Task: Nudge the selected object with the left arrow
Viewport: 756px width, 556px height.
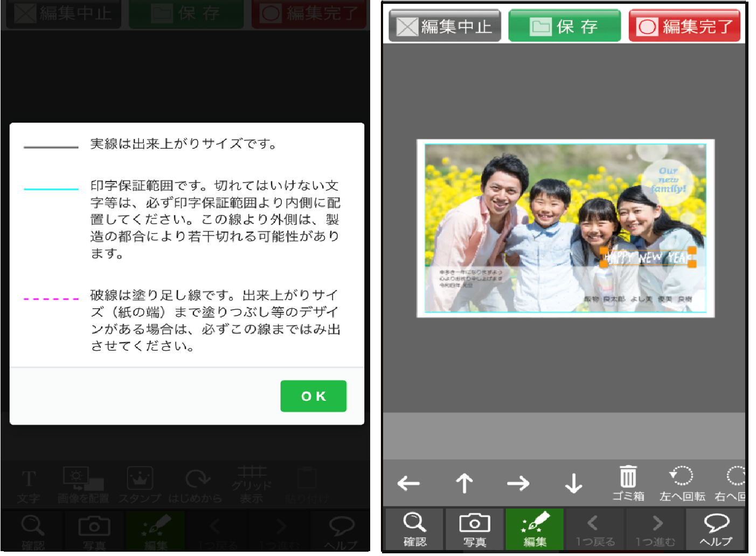Action: (x=408, y=483)
